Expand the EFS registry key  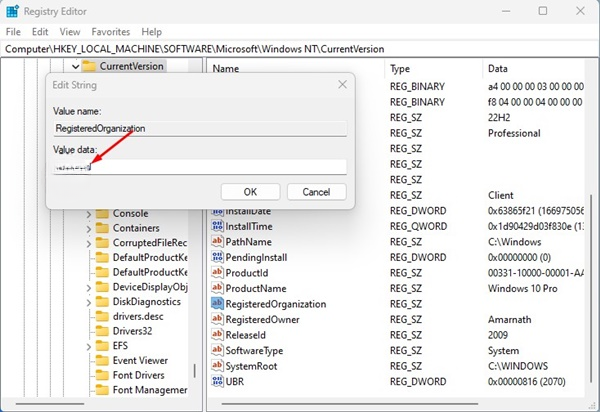pos(88,347)
